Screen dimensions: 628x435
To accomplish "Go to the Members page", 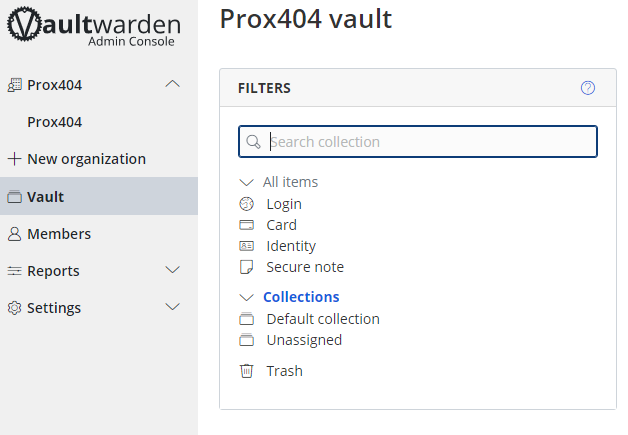I will point(59,234).
